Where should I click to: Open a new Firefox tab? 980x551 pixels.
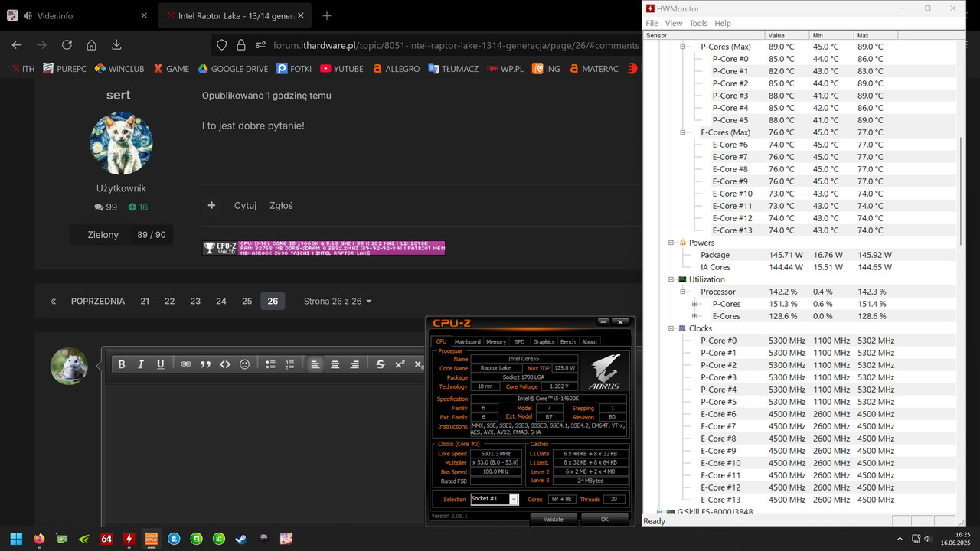coord(327,16)
